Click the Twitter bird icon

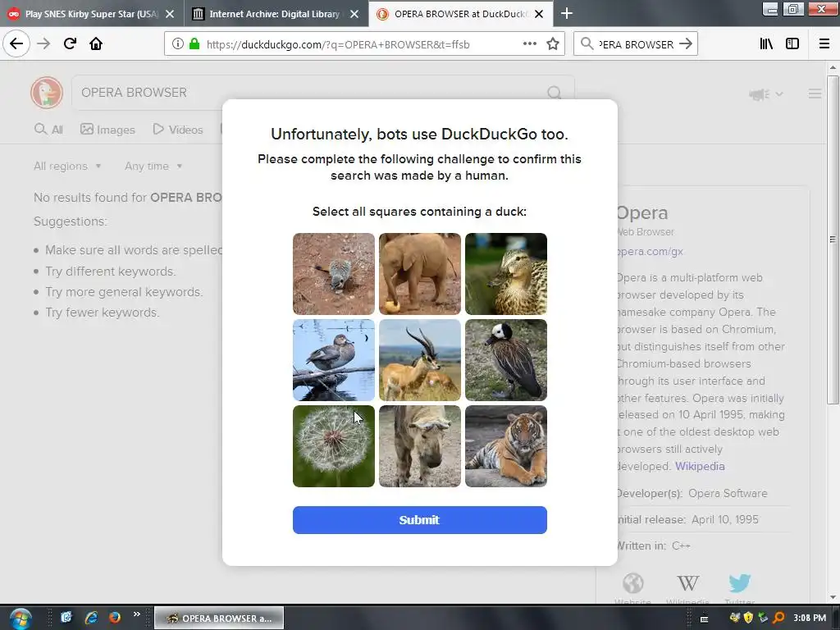[x=740, y=583]
